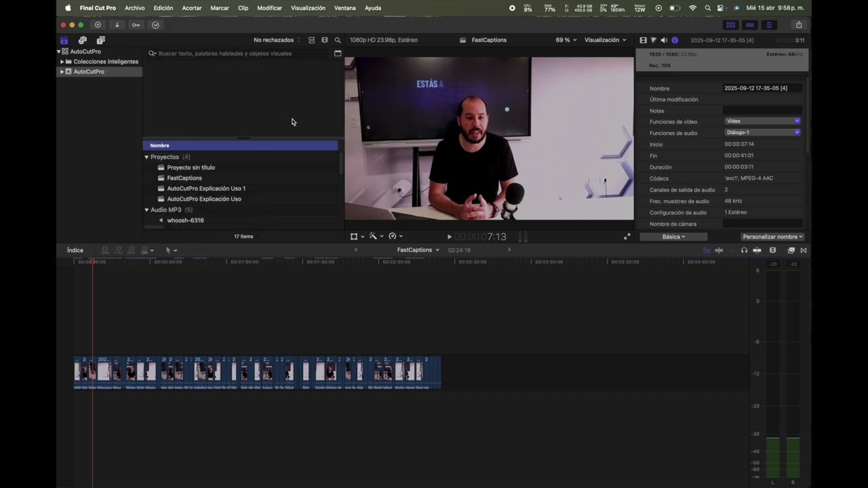Image resolution: width=868 pixels, height=488 pixels.
Task: Click the Notas input field
Action: [762, 110]
